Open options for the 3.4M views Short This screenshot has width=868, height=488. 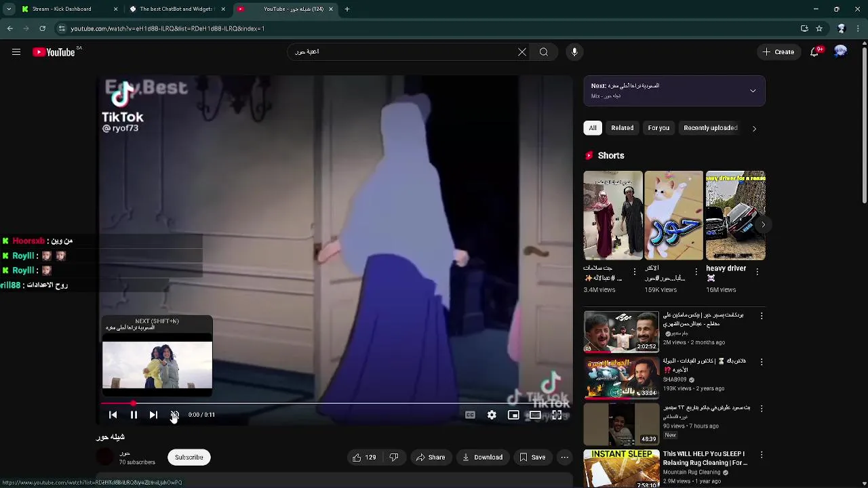coord(635,271)
